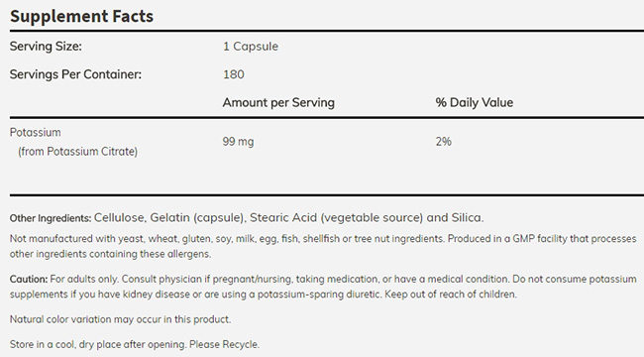Click the Supplement Facts heading
Viewport: 644px width, 357px height.
(81, 17)
